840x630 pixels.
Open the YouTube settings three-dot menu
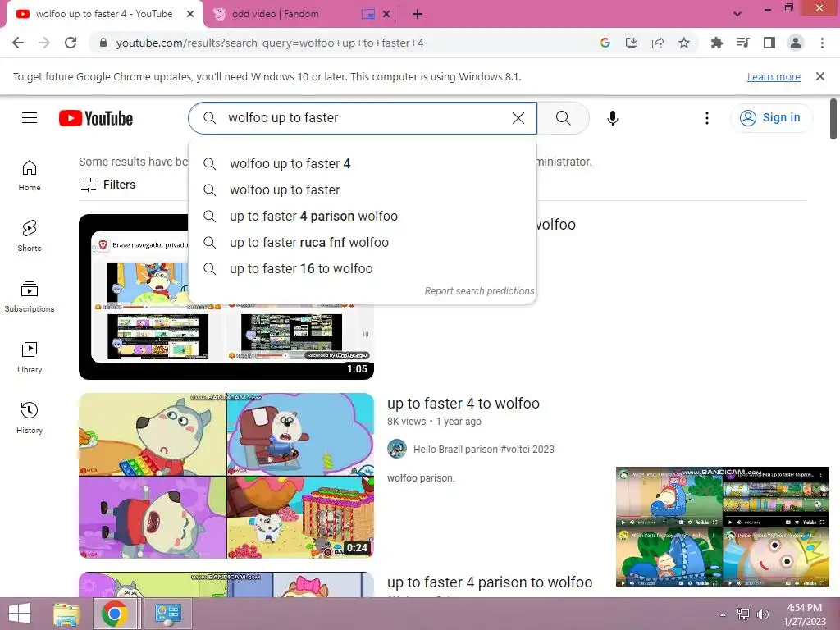click(x=707, y=118)
